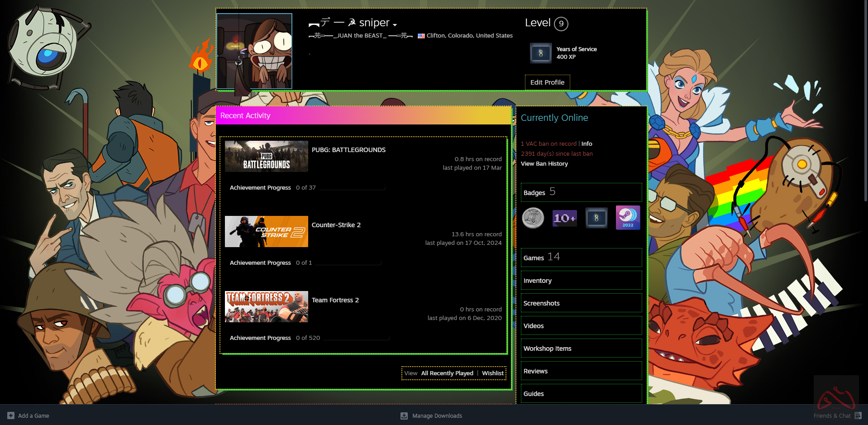Click the level 9 circle badge
The image size is (868, 425).
pos(561,24)
